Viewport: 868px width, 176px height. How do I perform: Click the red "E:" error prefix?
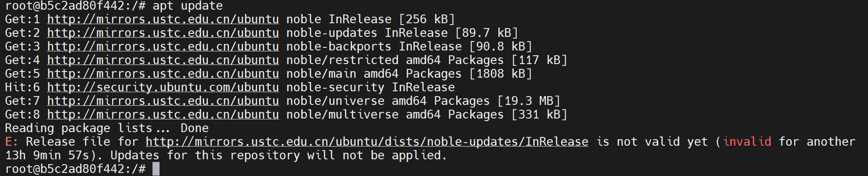12,142
